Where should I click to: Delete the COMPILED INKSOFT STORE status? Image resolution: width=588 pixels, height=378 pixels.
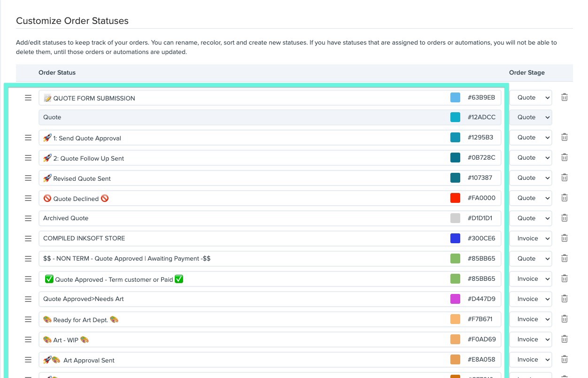pyautogui.click(x=565, y=238)
